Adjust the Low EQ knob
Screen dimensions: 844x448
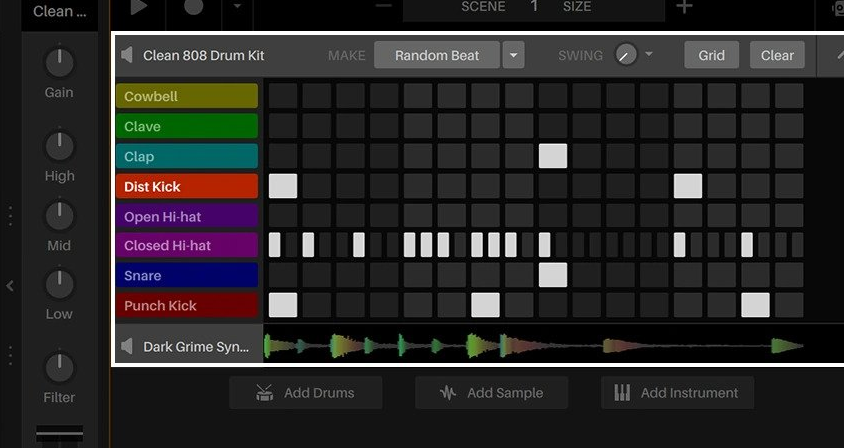tap(59, 284)
